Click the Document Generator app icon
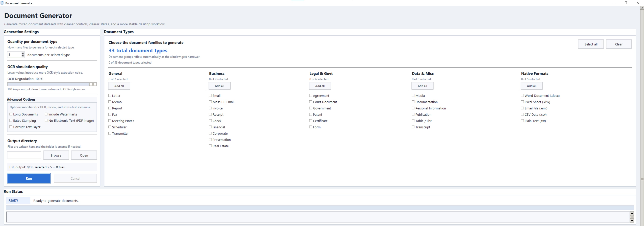Image resolution: width=644 pixels, height=226 pixels. [2, 3]
